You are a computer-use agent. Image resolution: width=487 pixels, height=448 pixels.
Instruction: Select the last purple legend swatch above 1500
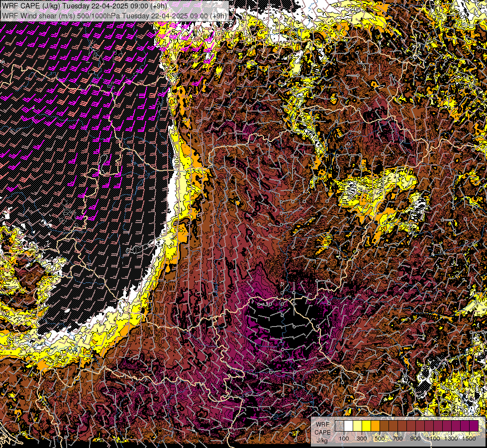[474, 426]
